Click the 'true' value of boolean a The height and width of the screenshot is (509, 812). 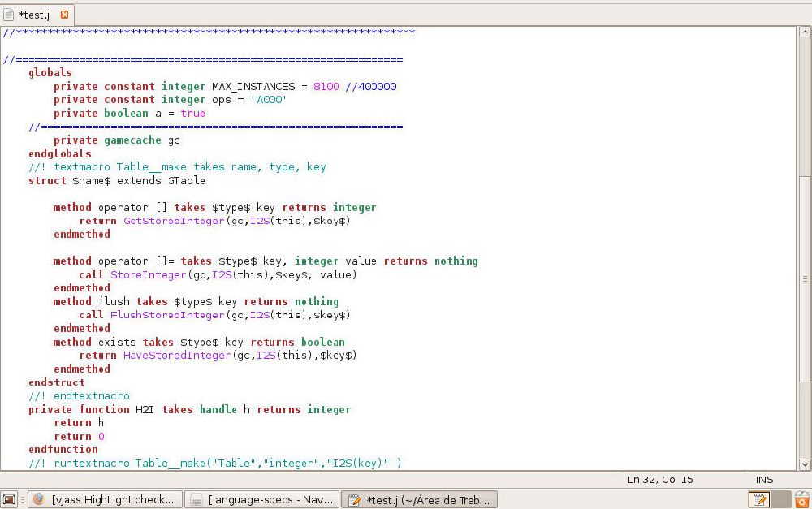[192, 114]
